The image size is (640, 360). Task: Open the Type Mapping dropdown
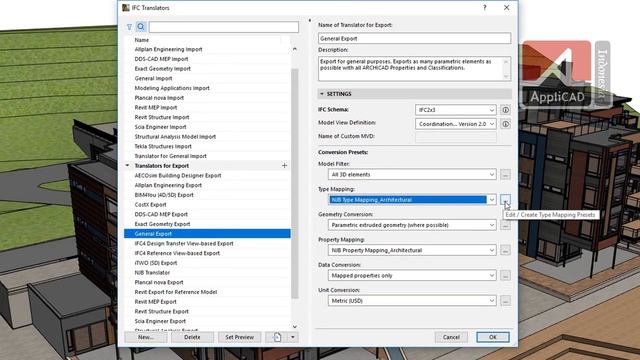click(x=412, y=200)
